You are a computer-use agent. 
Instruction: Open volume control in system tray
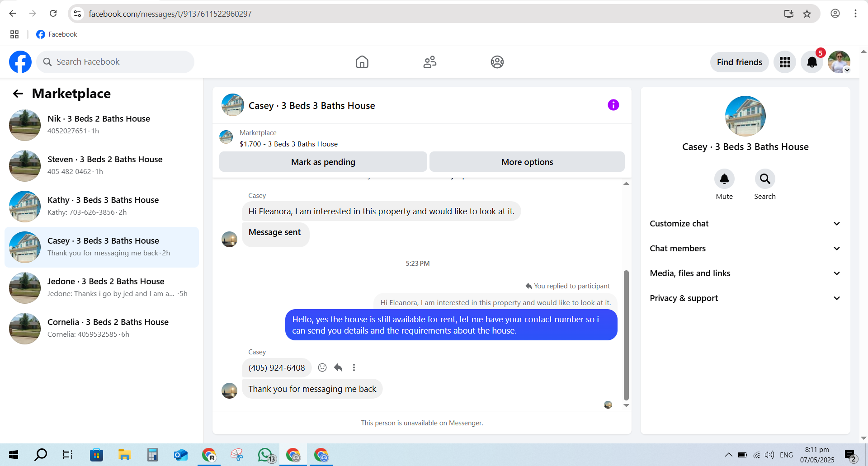(769, 455)
